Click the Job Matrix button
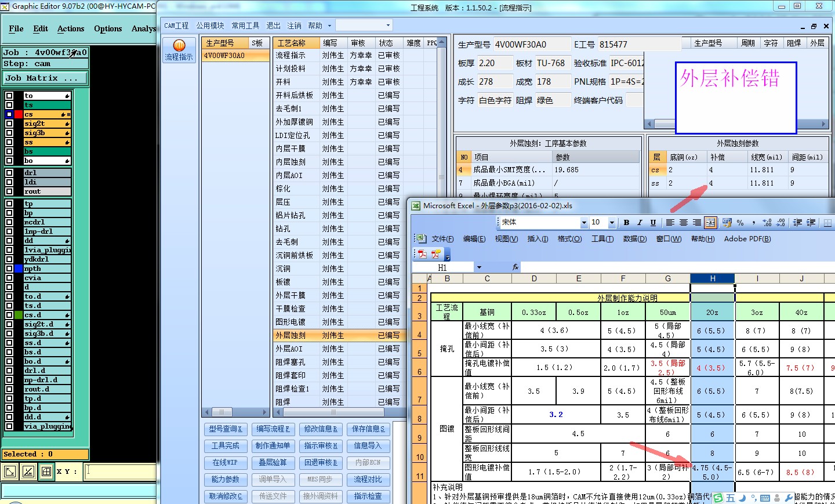This screenshot has height=504, width=835. (x=45, y=78)
